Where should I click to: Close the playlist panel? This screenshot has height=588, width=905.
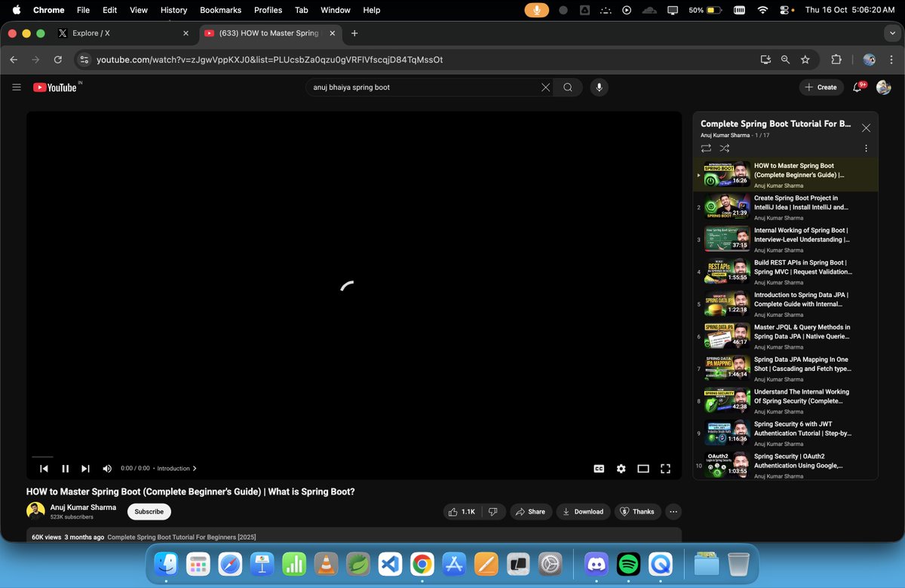(866, 128)
